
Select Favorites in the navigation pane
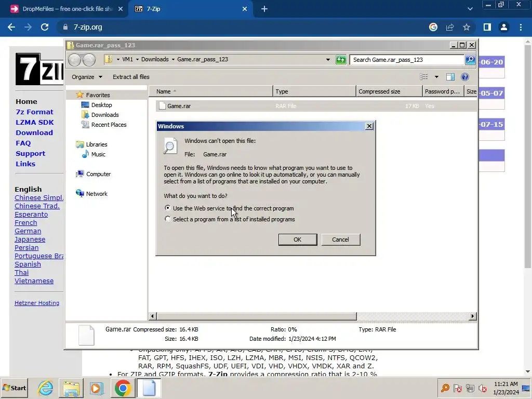point(98,95)
